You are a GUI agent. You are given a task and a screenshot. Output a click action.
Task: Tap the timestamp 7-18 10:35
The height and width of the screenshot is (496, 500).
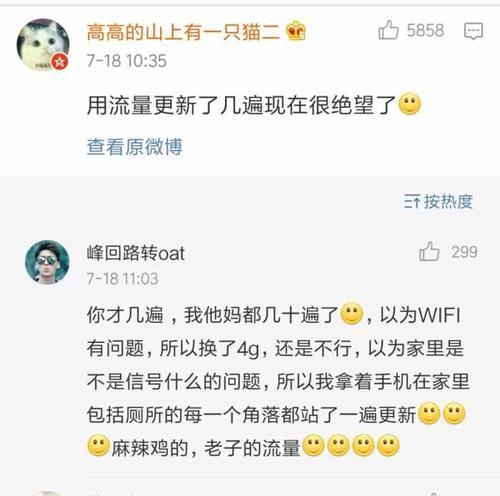(126, 61)
